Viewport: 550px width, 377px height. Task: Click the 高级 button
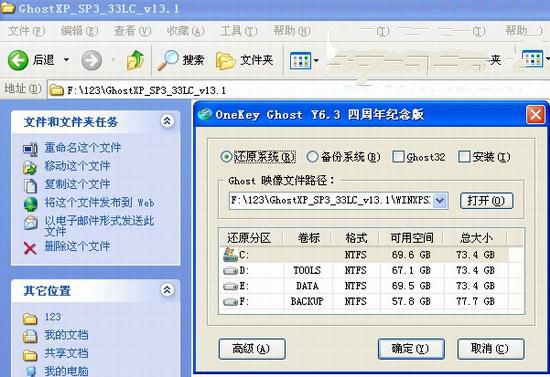pyautogui.click(x=252, y=349)
